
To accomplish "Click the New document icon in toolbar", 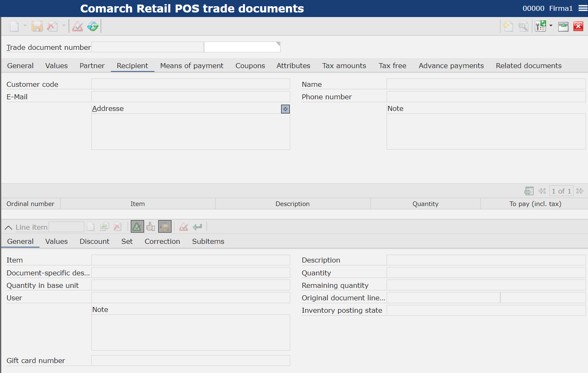I will pos(14,27).
